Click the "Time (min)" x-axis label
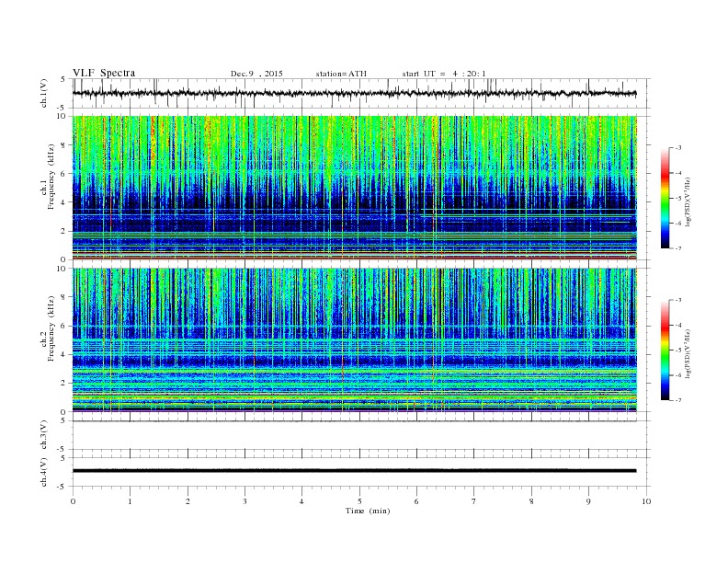728x563 pixels. point(368,511)
